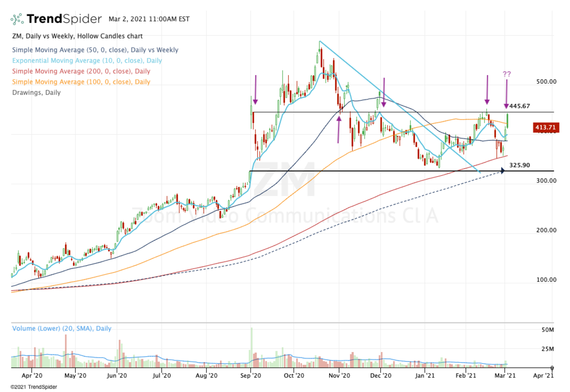Click the Simple Moving Average 100 legend entry
This screenshot has height=392, width=570.
tap(81, 82)
